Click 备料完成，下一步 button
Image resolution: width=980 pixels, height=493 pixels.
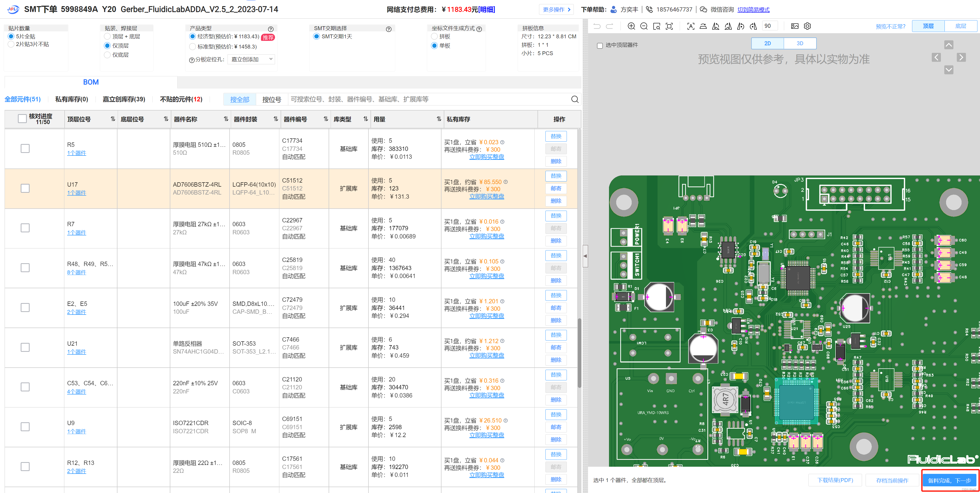click(x=949, y=480)
